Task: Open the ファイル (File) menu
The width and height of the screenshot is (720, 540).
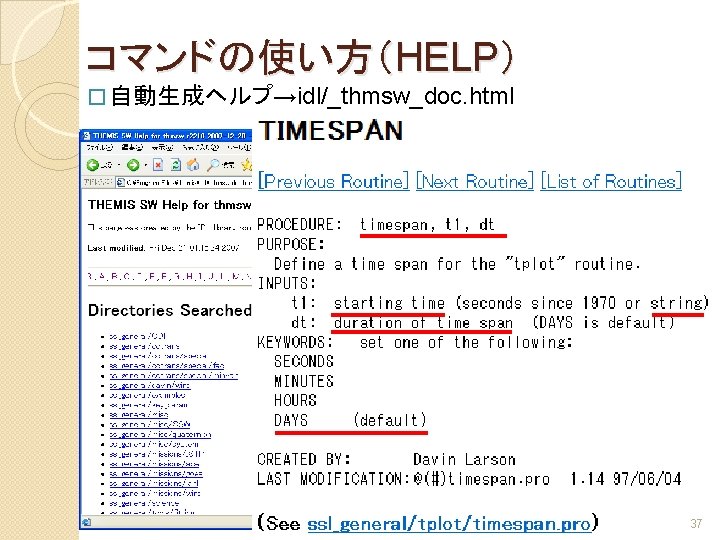Action: point(99,148)
